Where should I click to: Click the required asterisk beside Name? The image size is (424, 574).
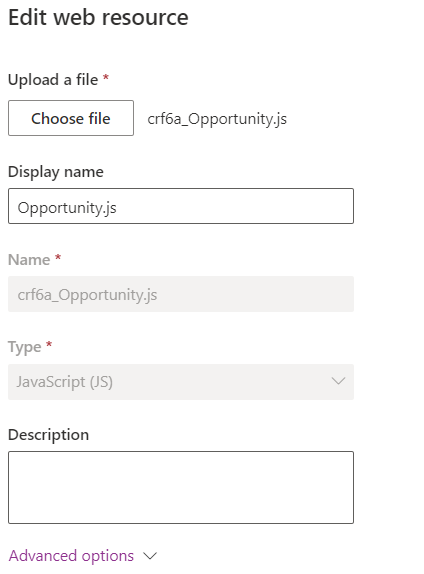(58, 257)
